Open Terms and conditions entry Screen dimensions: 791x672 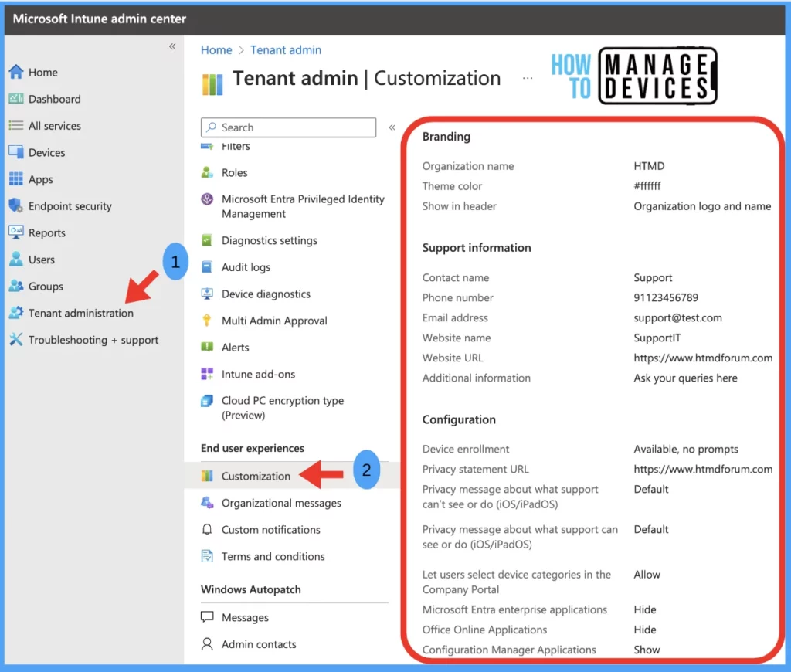click(273, 556)
